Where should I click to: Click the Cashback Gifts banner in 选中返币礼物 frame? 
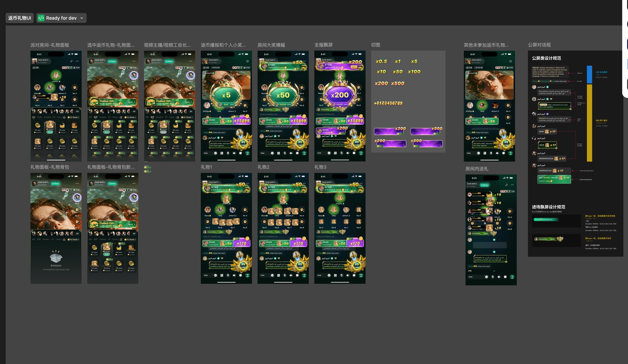(x=113, y=102)
